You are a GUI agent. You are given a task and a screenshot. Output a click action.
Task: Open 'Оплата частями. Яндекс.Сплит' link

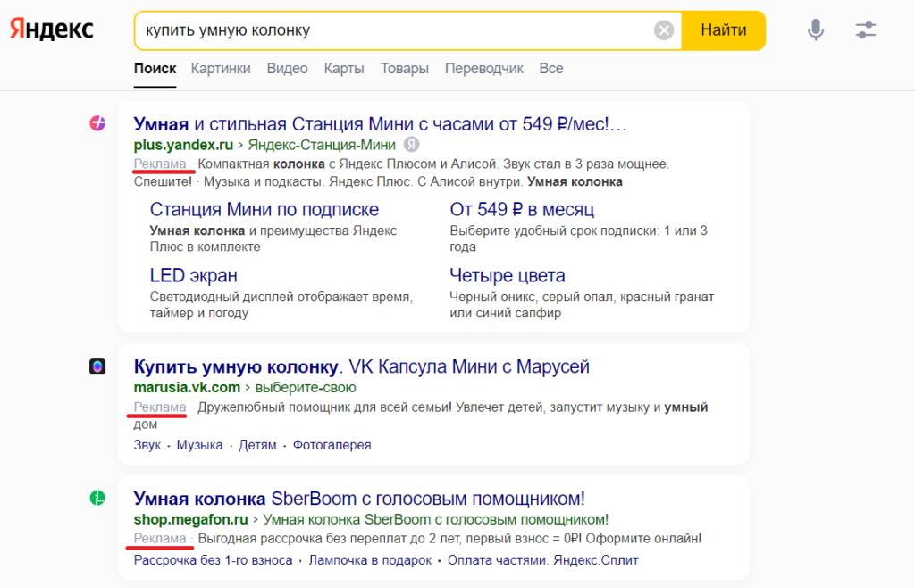(542, 560)
